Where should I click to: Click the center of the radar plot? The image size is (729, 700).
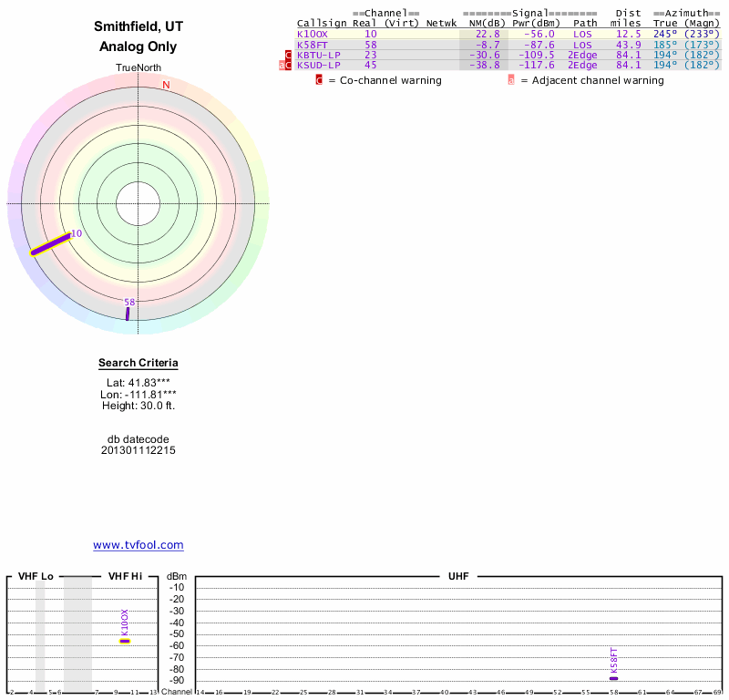pyautogui.click(x=139, y=202)
